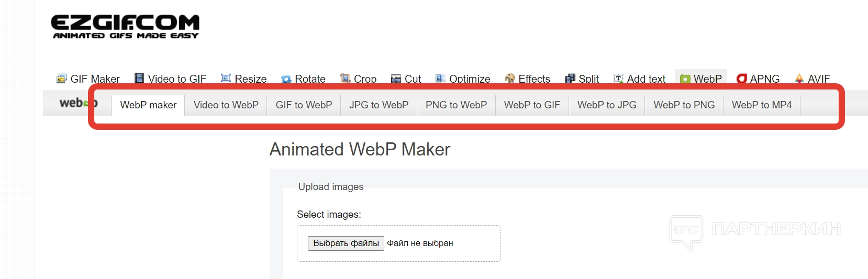Open the WebP to GIF tab
Image resolution: width=868 pixels, height=279 pixels.
[532, 105]
